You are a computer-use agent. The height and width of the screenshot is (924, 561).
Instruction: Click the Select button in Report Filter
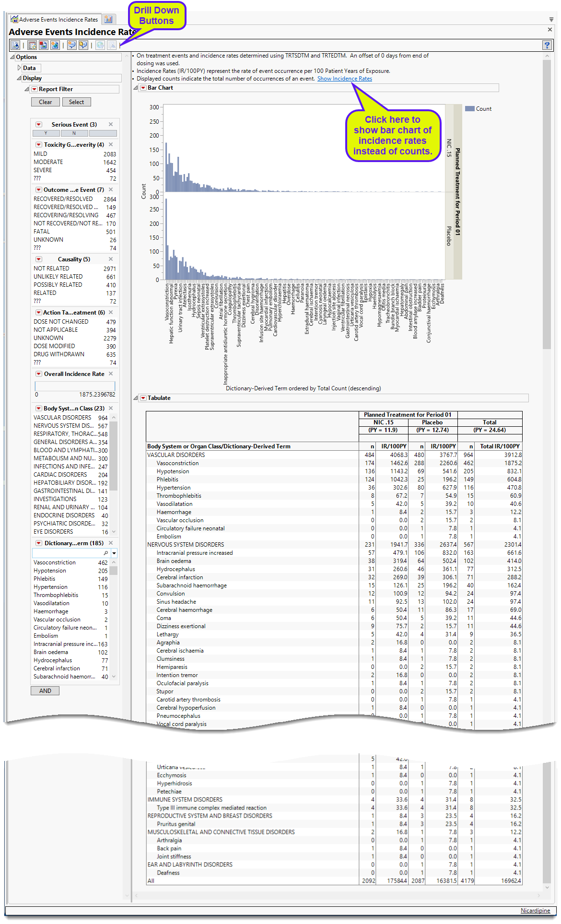click(x=76, y=102)
